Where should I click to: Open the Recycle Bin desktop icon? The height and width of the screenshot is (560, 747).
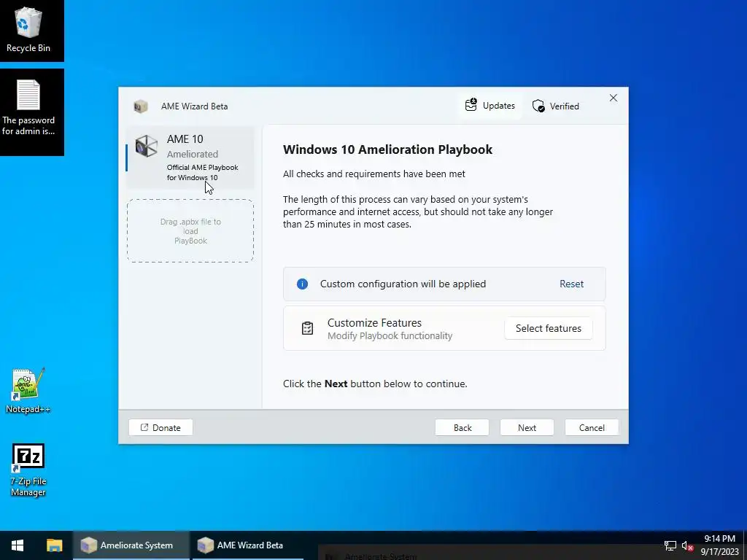(x=28, y=29)
